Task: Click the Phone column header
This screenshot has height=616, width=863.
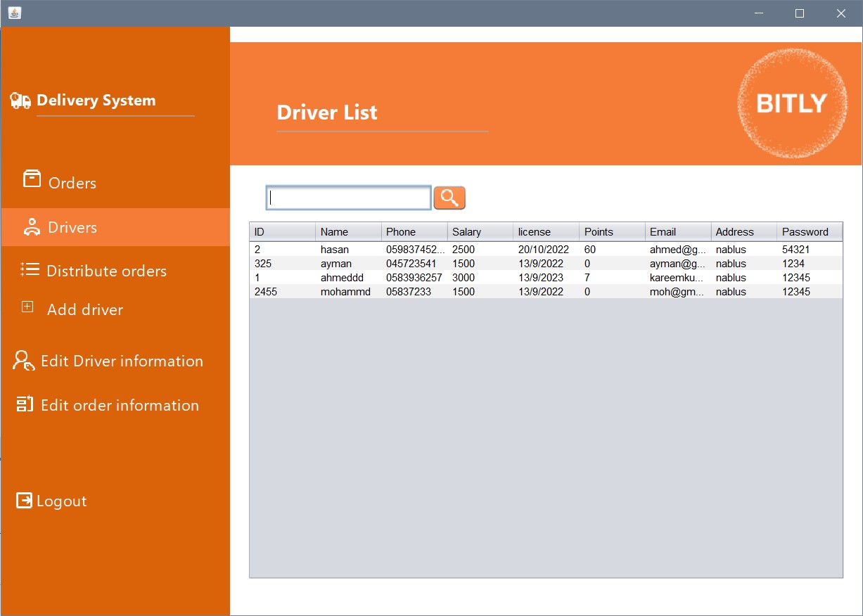Action: point(414,231)
